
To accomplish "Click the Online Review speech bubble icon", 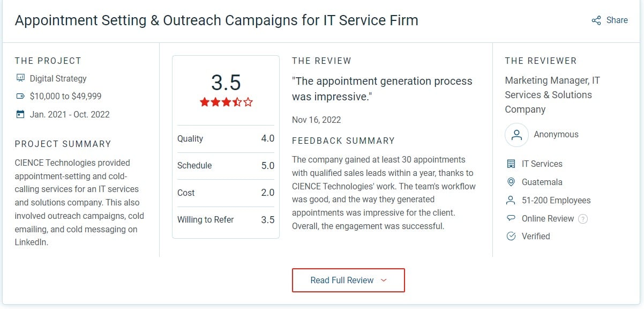I will (511, 218).
